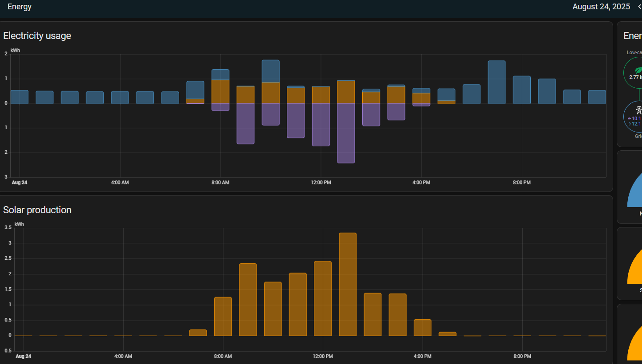Image resolution: width=642 pixels, height=364 pixels.
Task: Click the tallest blue evening usage bar
Action: pos(497,82)
